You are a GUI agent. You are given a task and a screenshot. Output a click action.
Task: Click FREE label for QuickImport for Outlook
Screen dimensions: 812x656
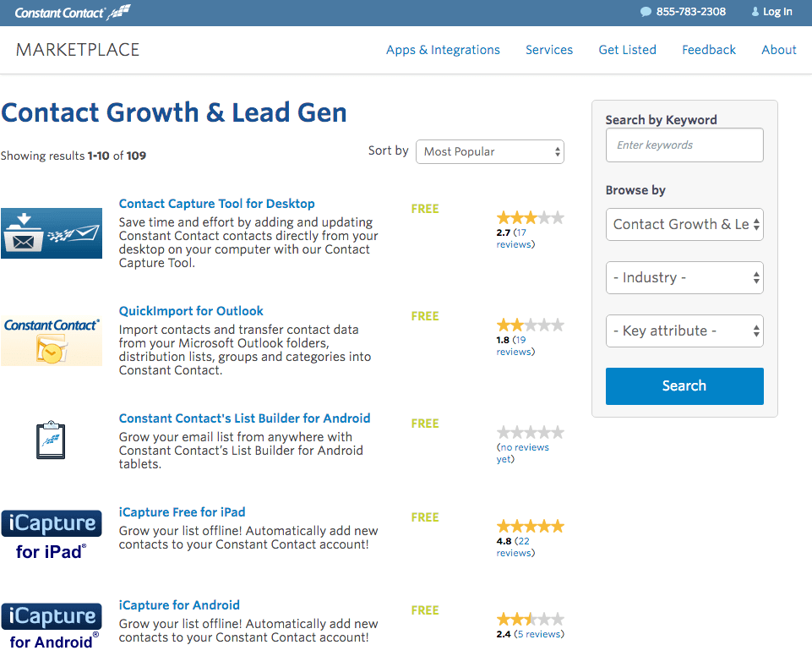tap(425, 316)
